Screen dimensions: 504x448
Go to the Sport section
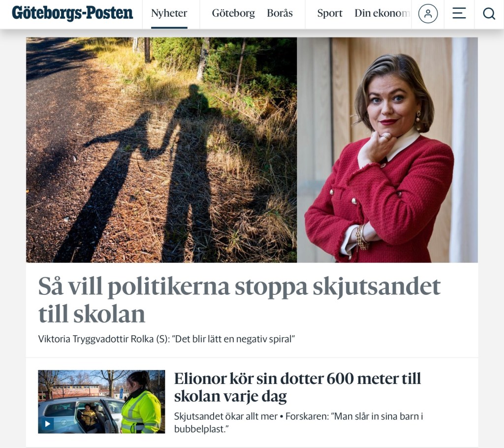pyautogui.click(x=330, y=13)
